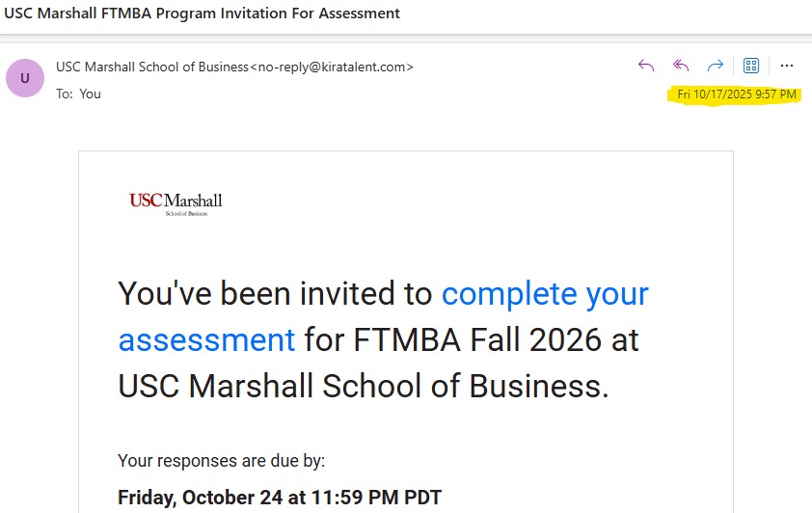812x513 pixels.
Task: Click "USC Marshall School of Business." in body heading
Action: pos(364,386)
